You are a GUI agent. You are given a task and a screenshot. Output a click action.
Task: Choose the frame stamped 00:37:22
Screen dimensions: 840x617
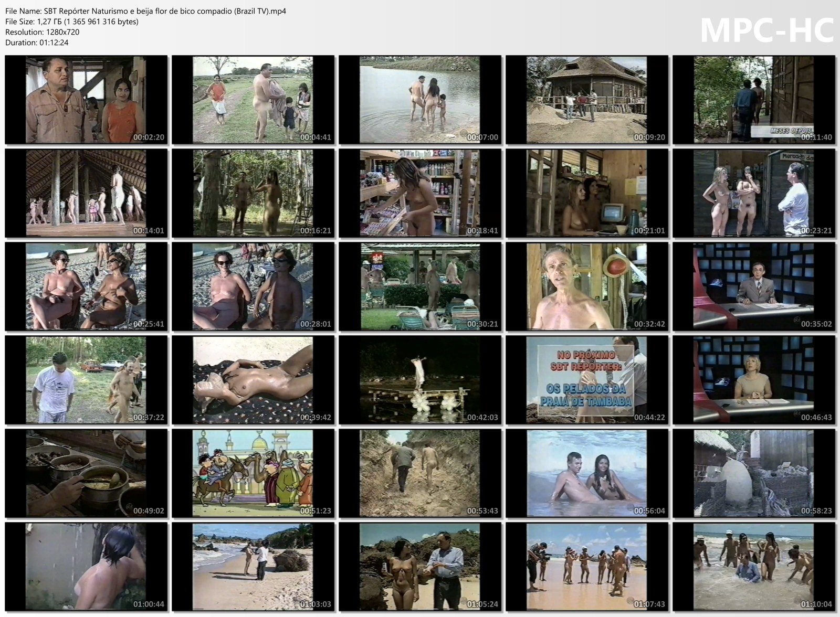click(86, 380)
